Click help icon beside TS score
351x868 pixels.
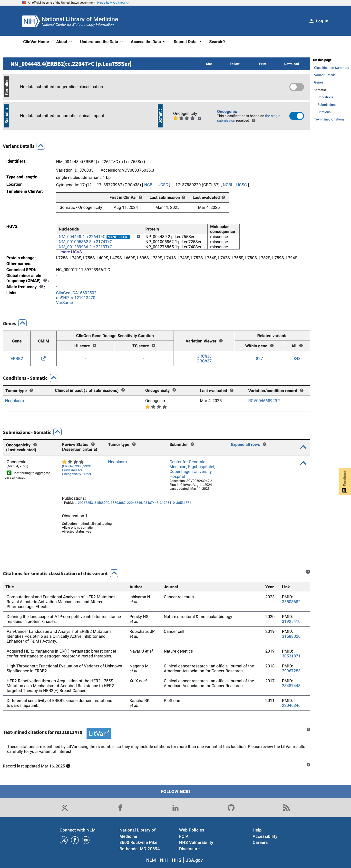tap(154, 346)
